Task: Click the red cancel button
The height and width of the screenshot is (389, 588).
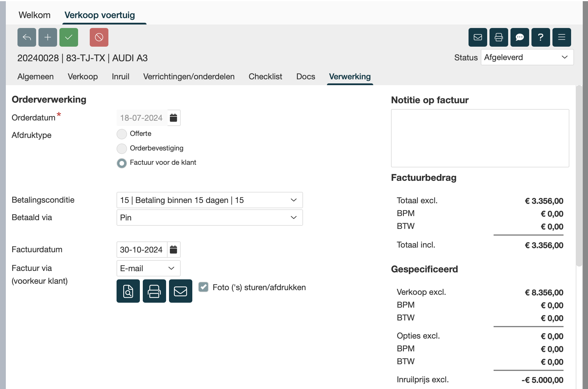Action: [99, 37]
